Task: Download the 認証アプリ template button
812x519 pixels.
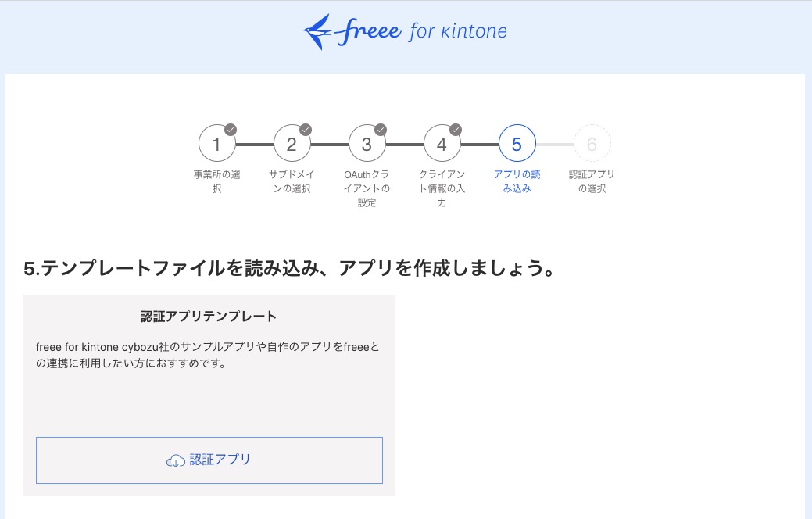Action: (209, 460)
